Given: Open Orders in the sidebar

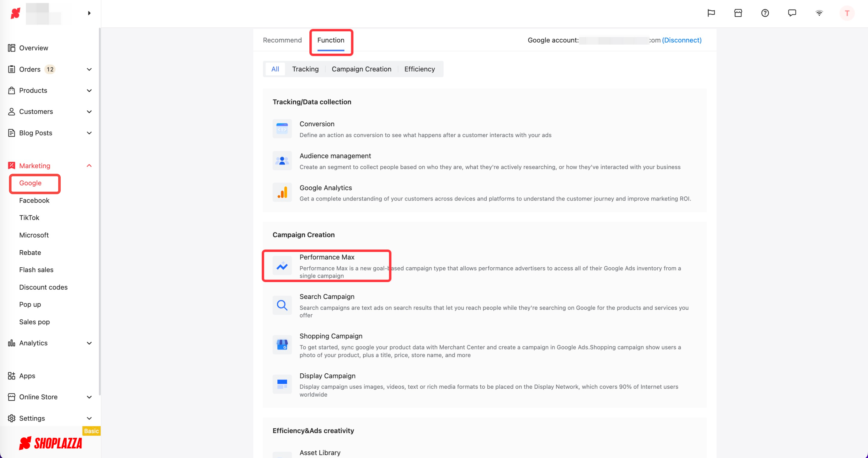Looking at the screenshot, I should [x=30, y=69].
